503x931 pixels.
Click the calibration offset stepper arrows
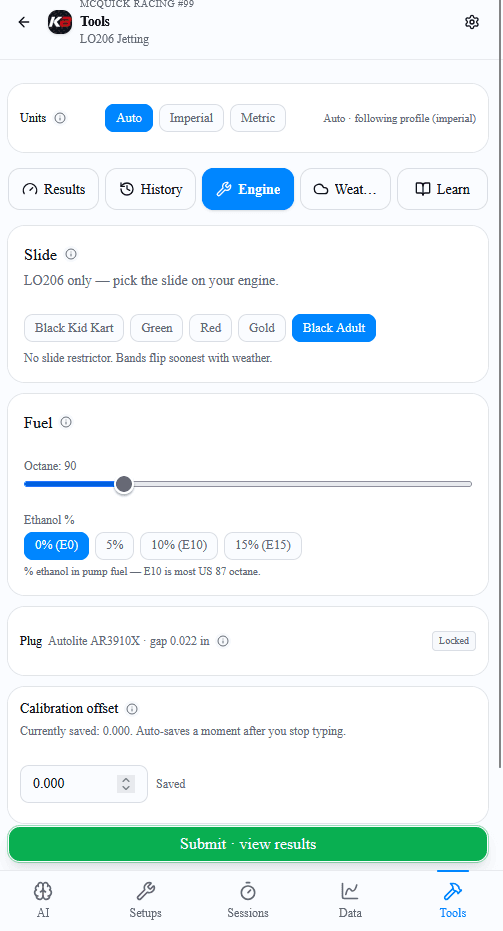pos(126,784)
